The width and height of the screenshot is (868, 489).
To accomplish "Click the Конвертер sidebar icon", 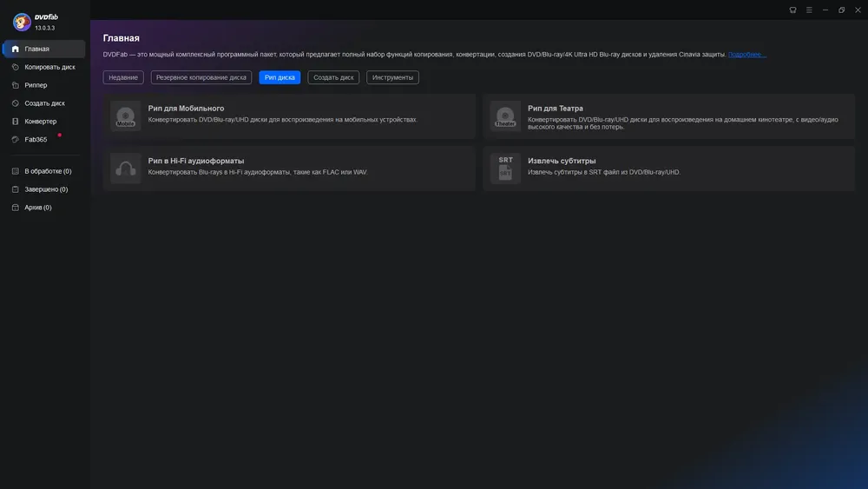I will point(16,122).
